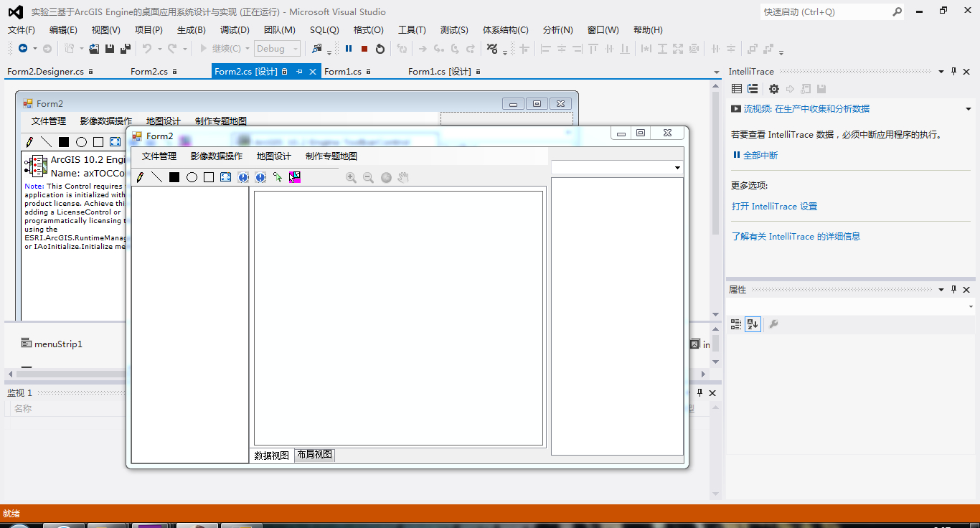
Task: Click the 全部中断 link
Action: tap(760, 156)
